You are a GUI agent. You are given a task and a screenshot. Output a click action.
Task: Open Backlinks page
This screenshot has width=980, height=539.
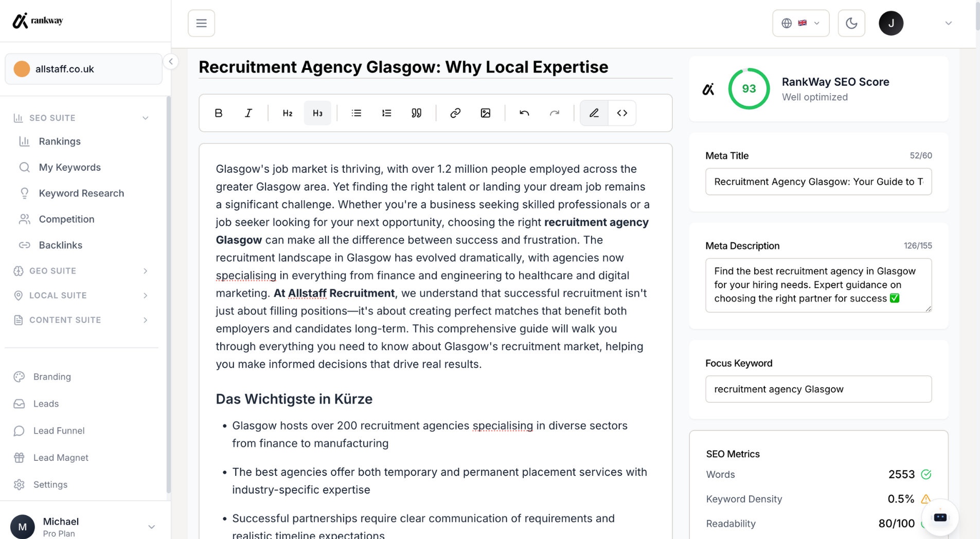coord(60,245)
